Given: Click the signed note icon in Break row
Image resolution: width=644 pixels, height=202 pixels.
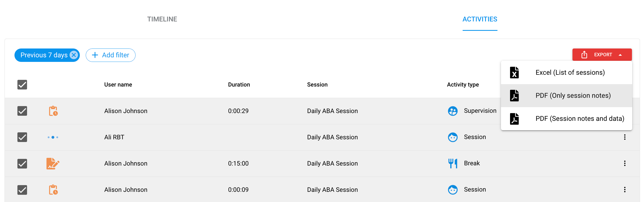Looking at the screenshot, I should [53, 163].
